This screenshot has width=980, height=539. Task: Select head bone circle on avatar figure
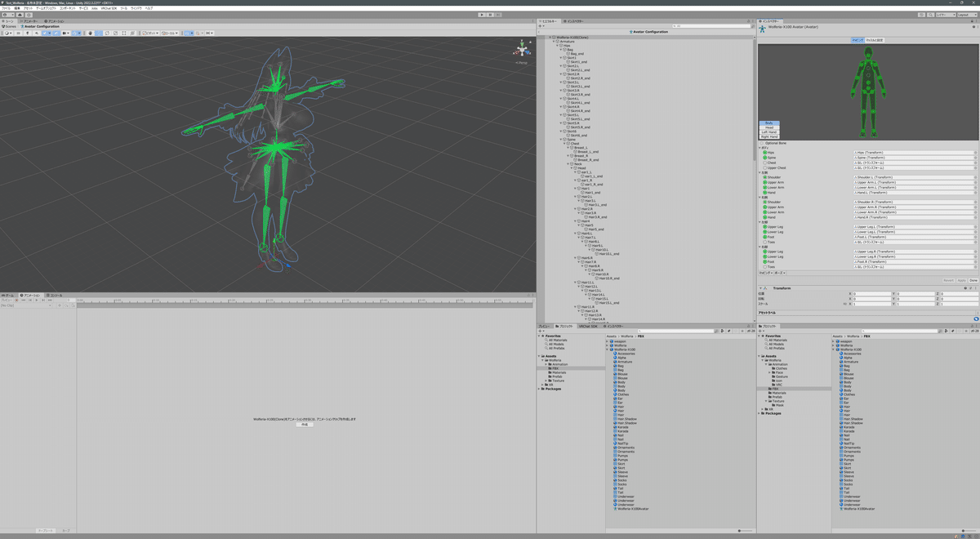868,56
